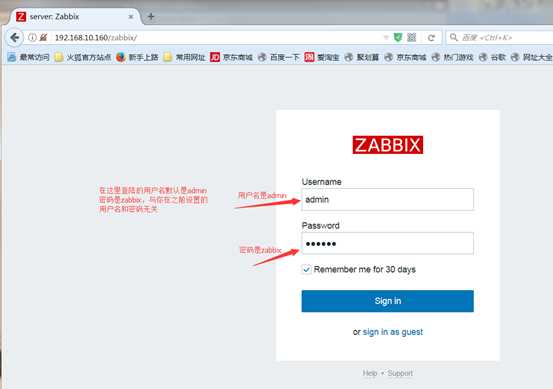
Task: Open site information icon in address bar
Action: [x=32, y=37]
